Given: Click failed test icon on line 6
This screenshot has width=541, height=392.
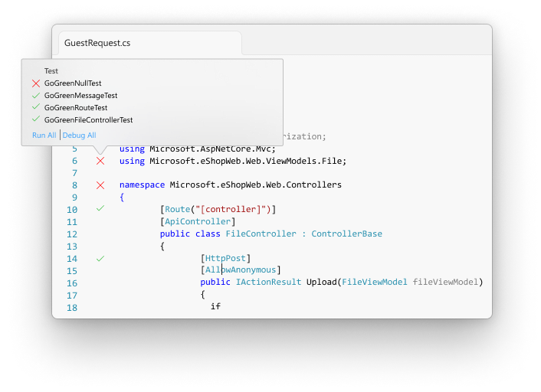Looking at the screenshot, I should 100,161.
